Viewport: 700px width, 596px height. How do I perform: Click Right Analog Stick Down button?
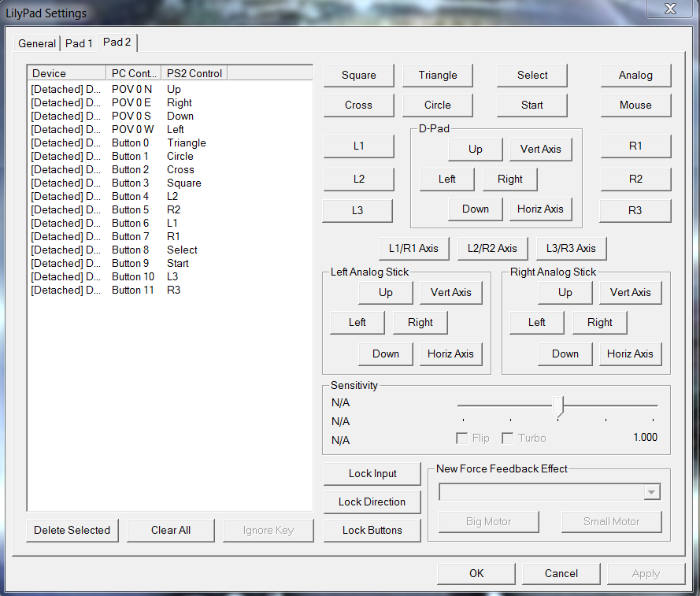pos(565,354)
